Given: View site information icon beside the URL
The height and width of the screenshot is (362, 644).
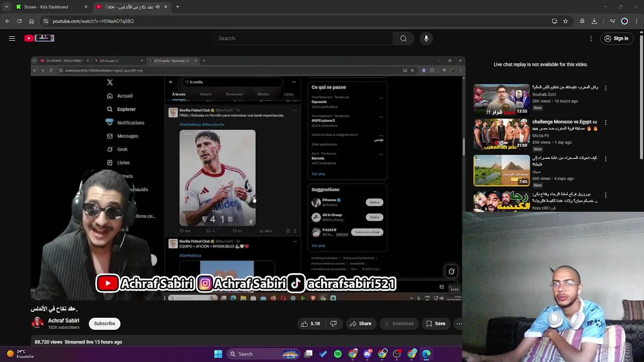Looking at the screenshot, I should click(46, 21).
